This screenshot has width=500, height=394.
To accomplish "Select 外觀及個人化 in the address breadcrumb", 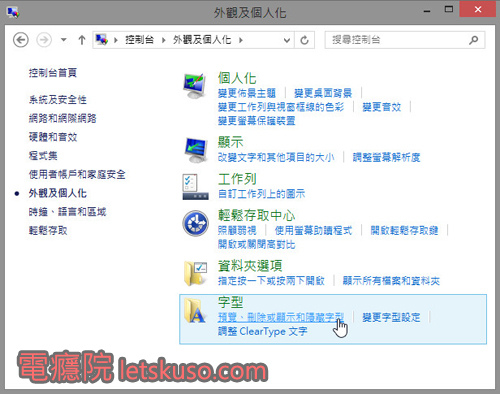I will coord(202,40).
